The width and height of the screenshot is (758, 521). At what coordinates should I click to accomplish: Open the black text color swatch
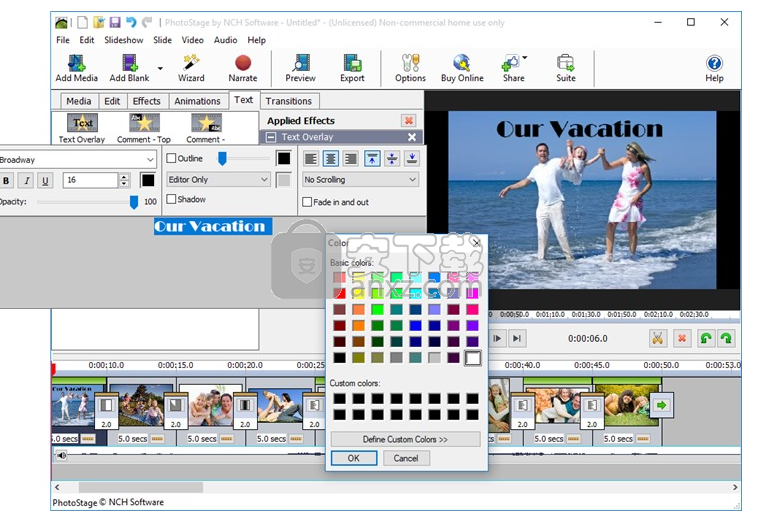[x=147, y=180]
